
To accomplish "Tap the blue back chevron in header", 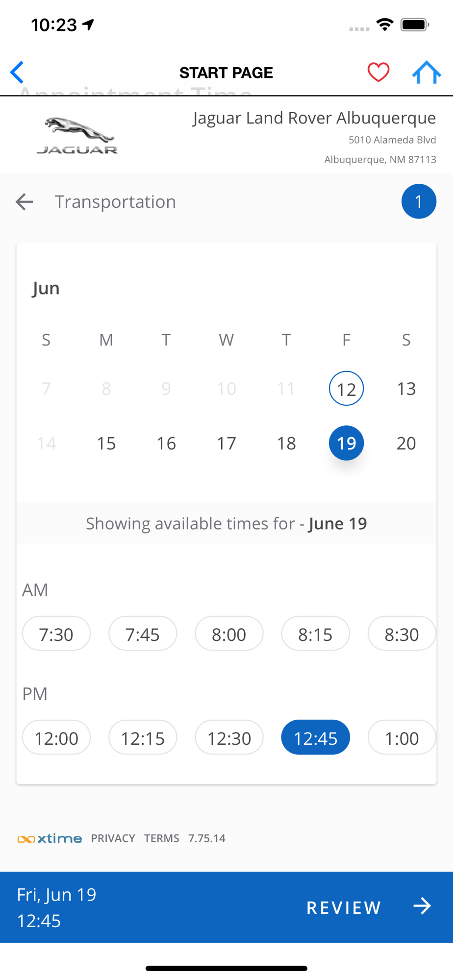I will 17,73.
